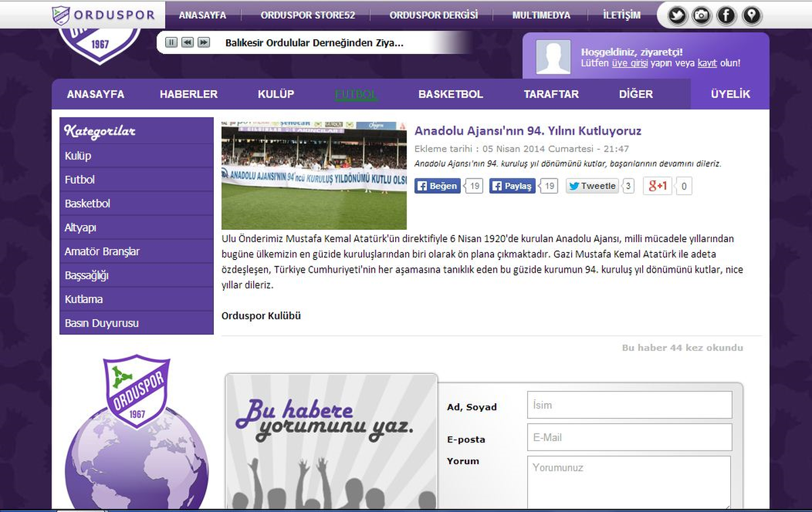
Task: Like article with Beğen button
Action: 437,186
